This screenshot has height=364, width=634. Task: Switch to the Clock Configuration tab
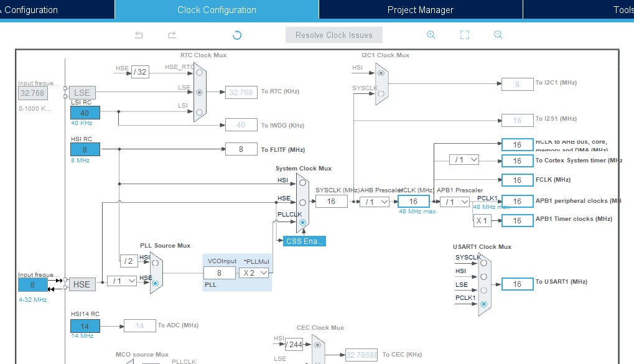coord(217,10)
